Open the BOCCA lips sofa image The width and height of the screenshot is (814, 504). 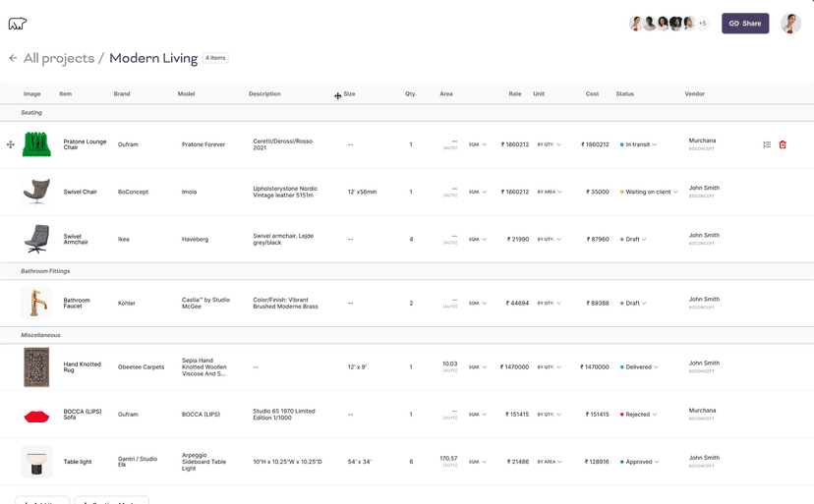point(36,416)
